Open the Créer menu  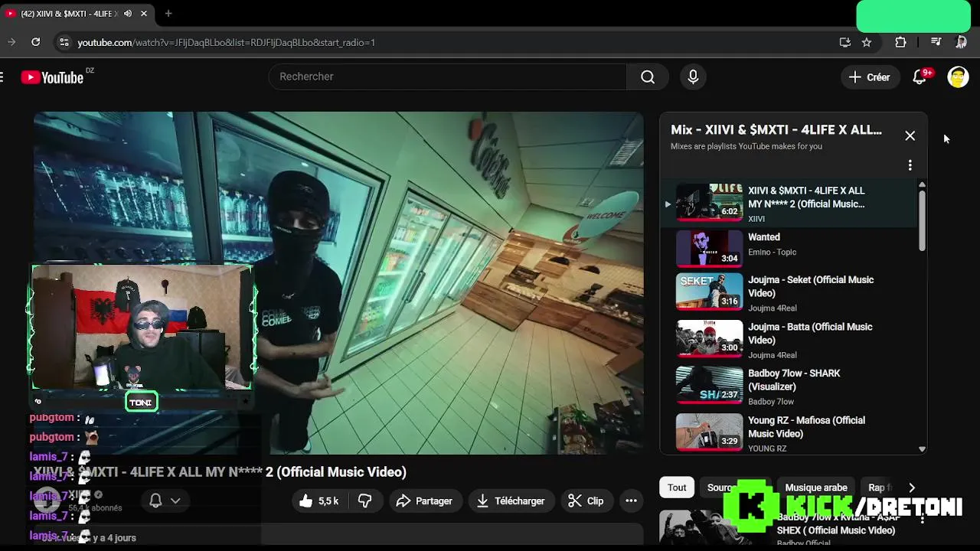point(869,77)
